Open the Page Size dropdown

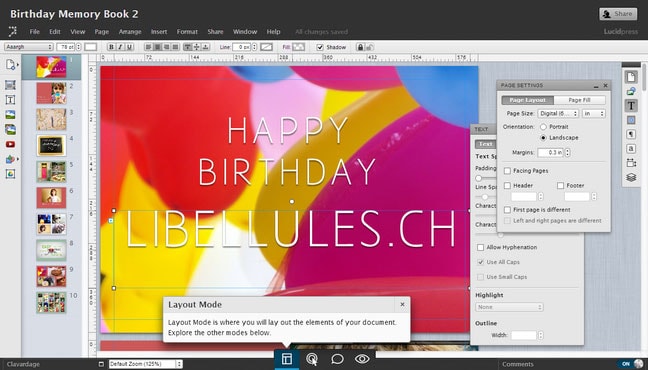[558, 113]
